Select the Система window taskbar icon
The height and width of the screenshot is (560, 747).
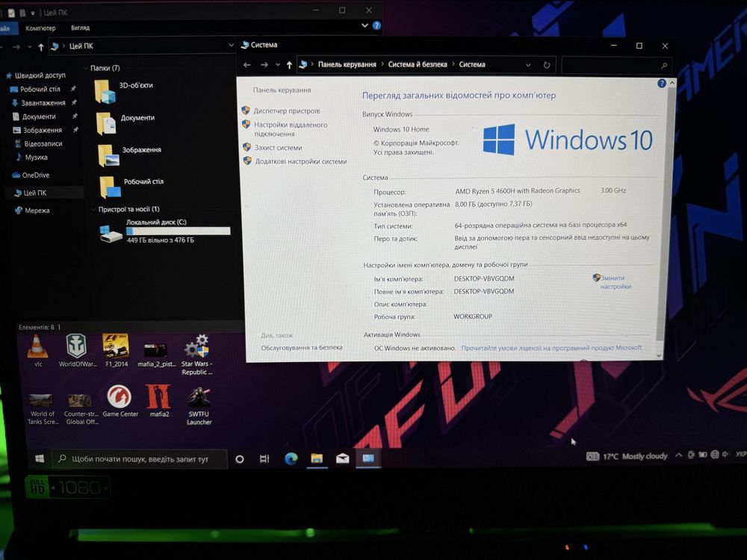(368, 458)
